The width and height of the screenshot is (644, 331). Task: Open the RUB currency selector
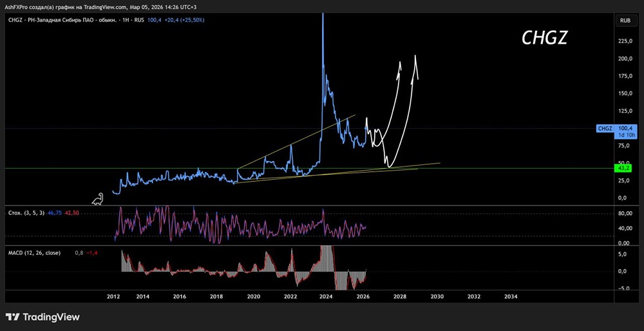(626, 20)
